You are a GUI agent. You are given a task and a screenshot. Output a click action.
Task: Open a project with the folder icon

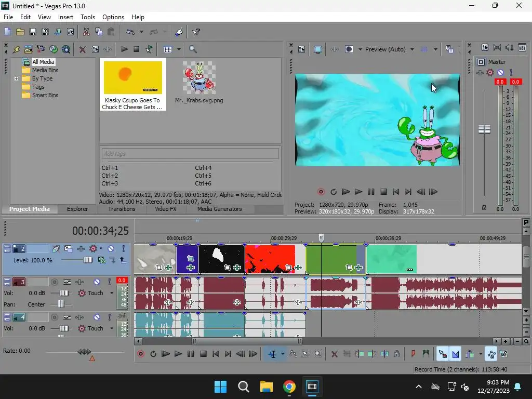(x=20, y=32)
